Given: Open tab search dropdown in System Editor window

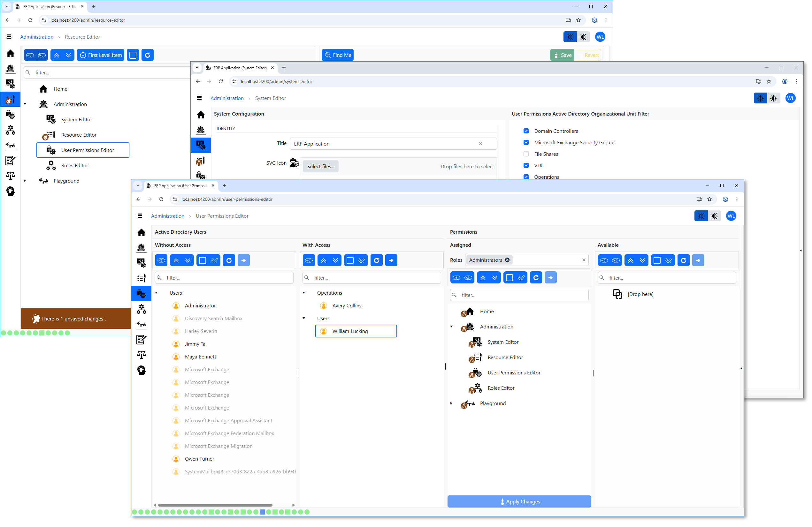Looking at the screenshot, I should tap(197, 68).
